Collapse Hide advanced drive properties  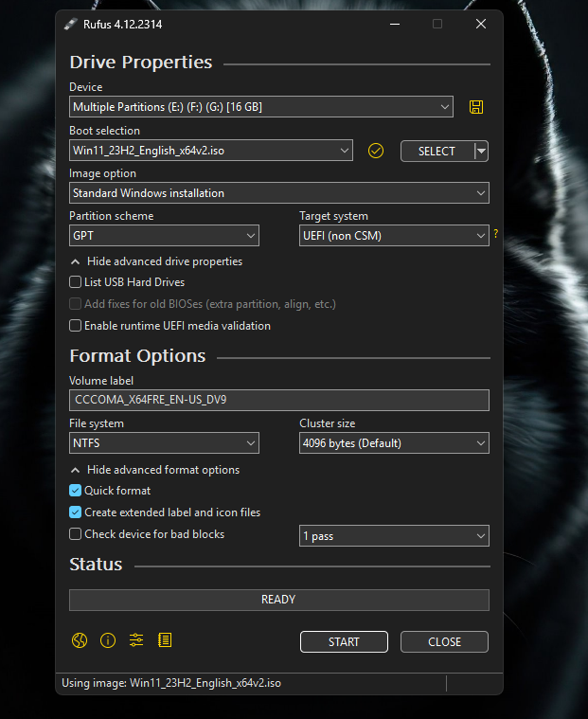(x=156, y=261)
